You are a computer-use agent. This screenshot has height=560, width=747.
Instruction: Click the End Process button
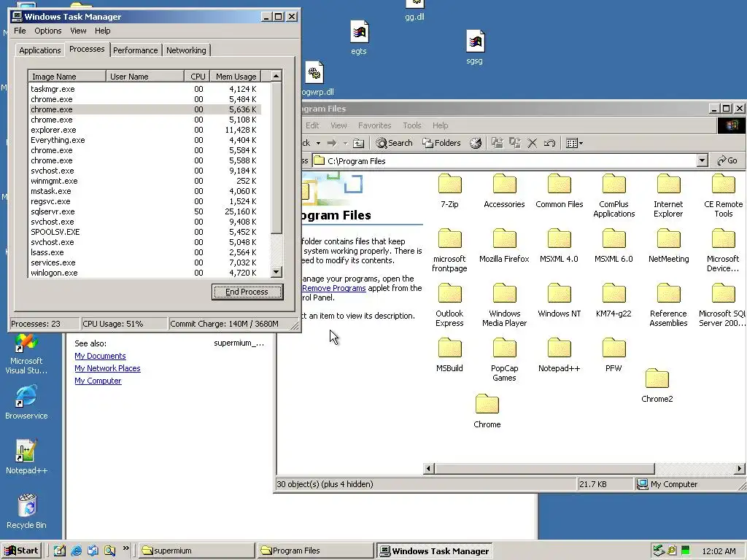coord(247,292)
